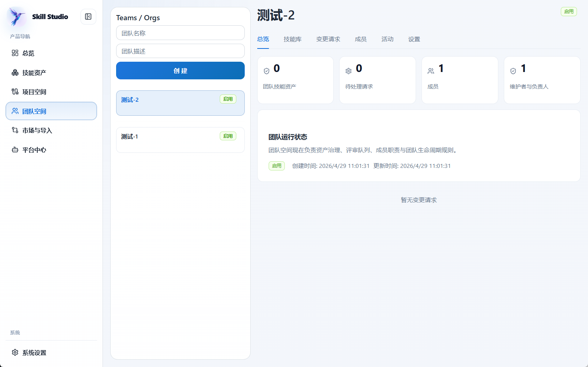Click the people icon on 成员 card
Screen dimensions: 588x367
pyautogui.click(x=431, y=71)
